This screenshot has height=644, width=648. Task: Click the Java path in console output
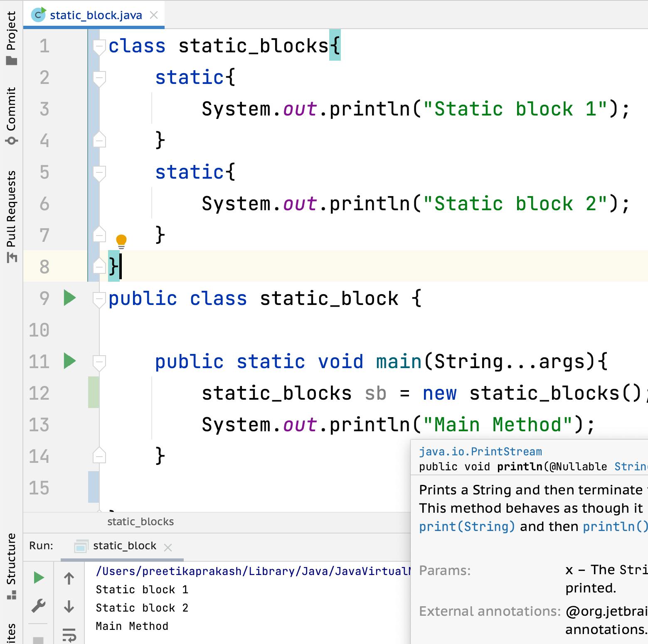coord(253,571)
